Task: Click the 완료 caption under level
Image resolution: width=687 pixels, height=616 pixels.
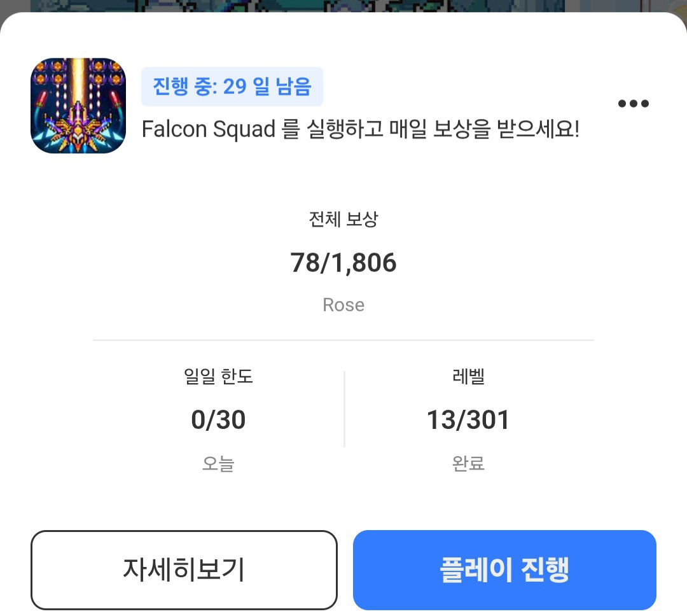Action: click(x=468, y=463)
